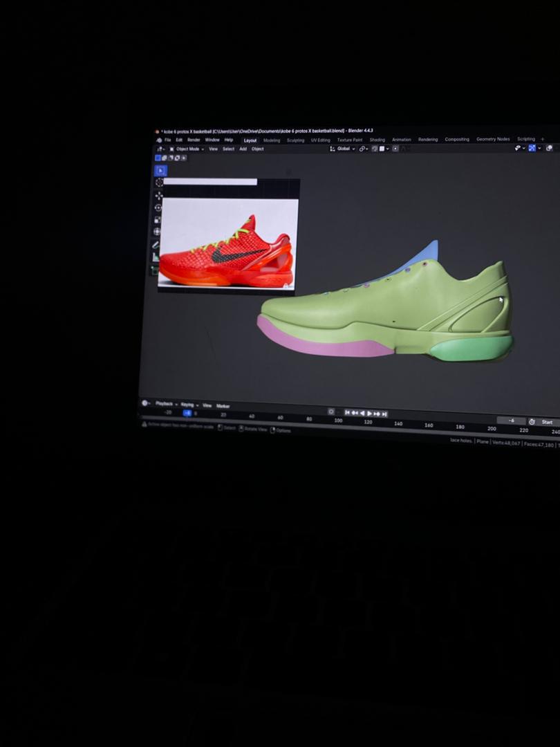Open the timeline editor type selector
This screenshot has height=747, width=560.
(146, 403)
